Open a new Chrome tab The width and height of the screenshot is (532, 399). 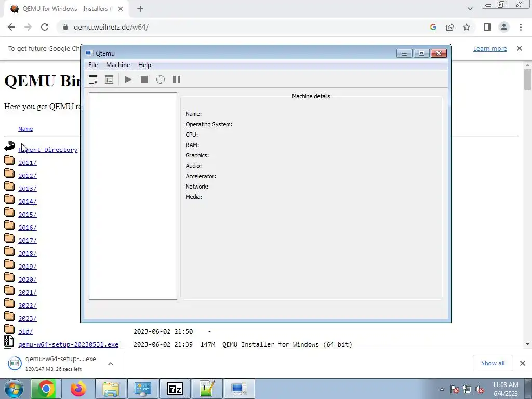pos(140,9)
